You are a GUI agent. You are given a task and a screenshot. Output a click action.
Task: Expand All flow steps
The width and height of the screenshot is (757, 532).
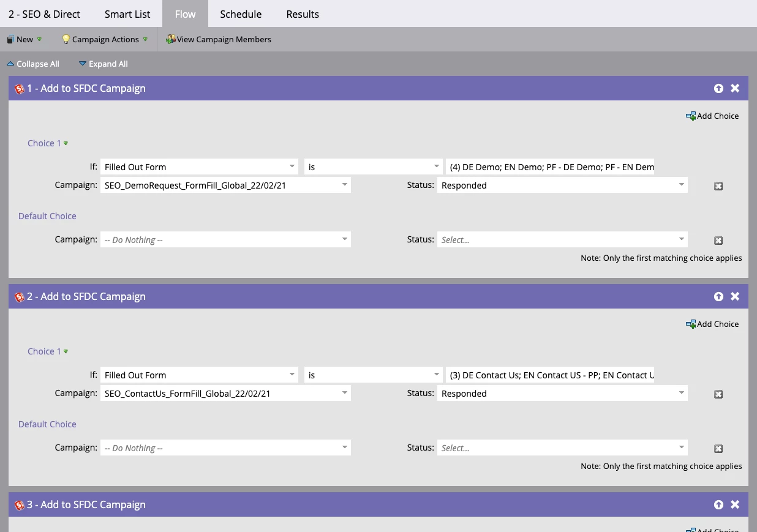(x=104, y=64)
